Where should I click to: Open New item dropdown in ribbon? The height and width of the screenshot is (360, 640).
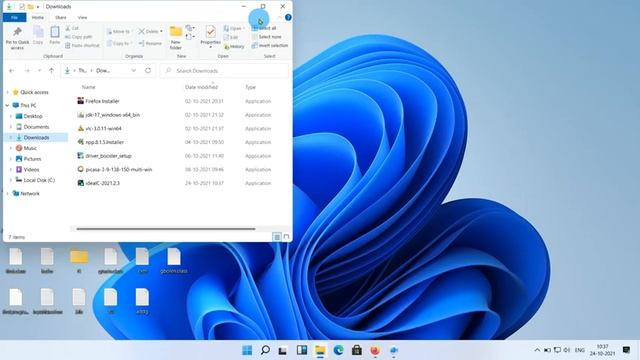(190, 28)
